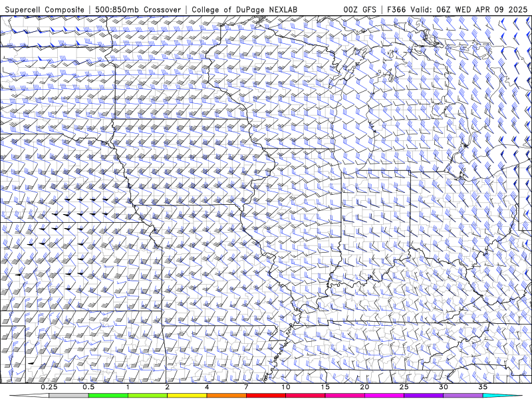Click the "4" legend value
Screen dimensions: 532x399
coord(207,387)
